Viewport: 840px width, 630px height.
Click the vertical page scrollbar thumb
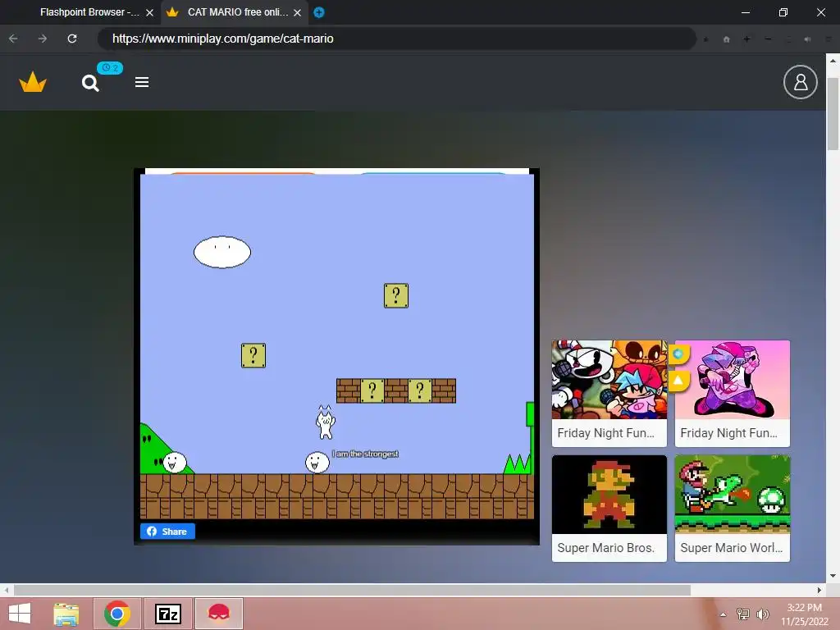click(833, 113)
